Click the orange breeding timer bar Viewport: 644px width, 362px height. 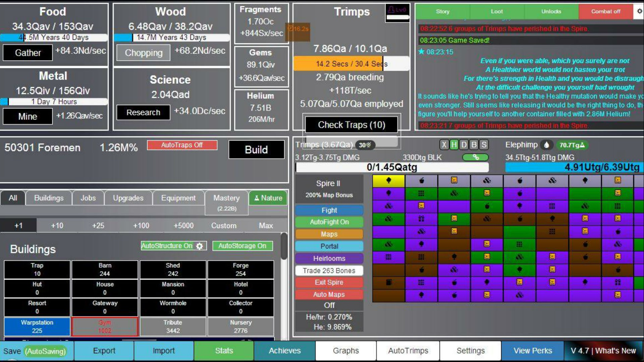pyautogui.click(x=351, y=64)
